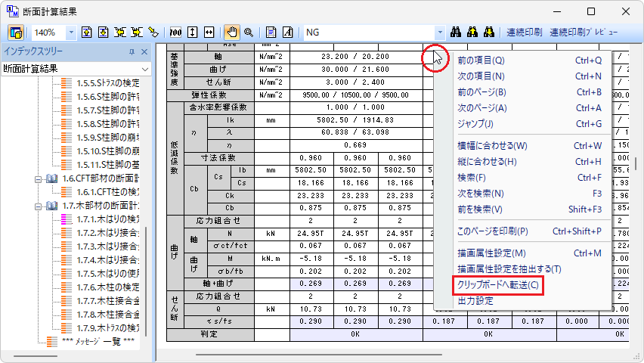Screen dimensions: 644x363
Task: Click the 連続印刷プレビュー button
Action: point(583,33)
